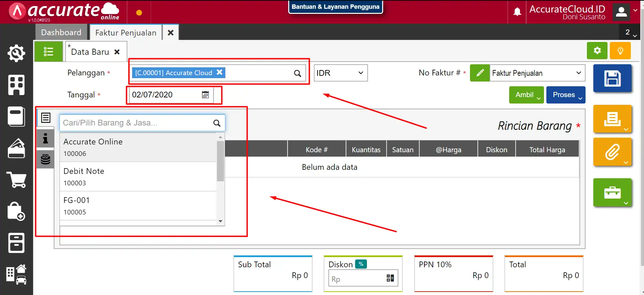Select the Data Baru sub-tab
644x295 pixels.
click(x=90, y=52)
